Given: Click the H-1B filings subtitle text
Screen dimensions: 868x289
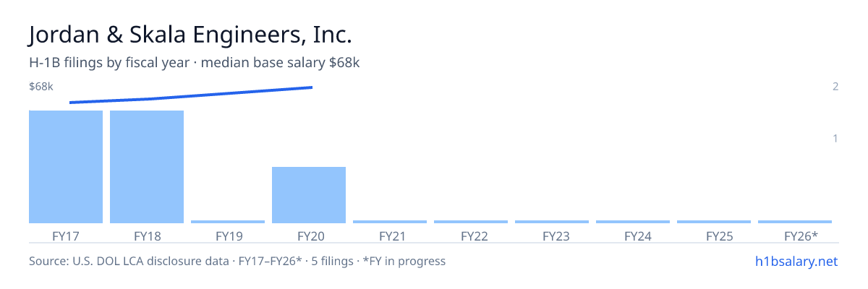Looking at the screenshot, I should pyautogui.click(x=195, y=63).
